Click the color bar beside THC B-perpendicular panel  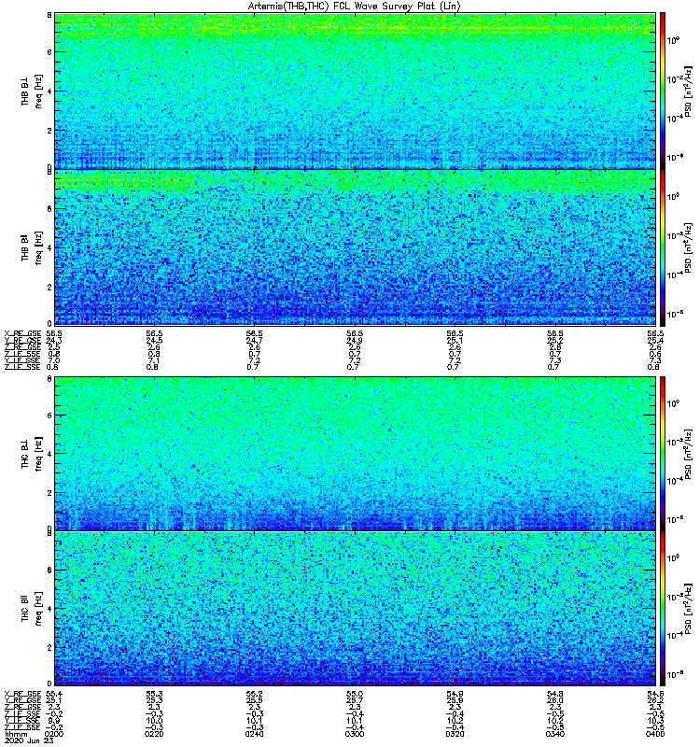[663, 453]
